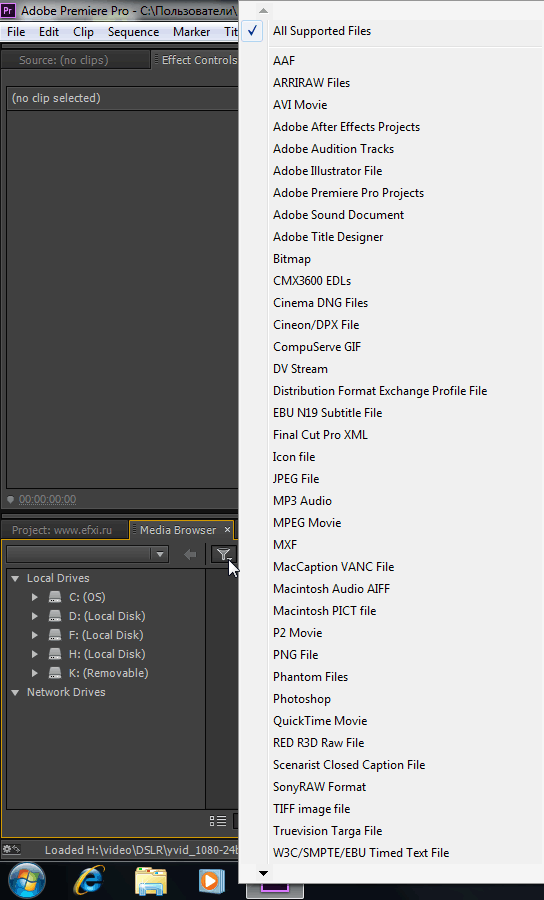
Task: Choose Cineon/DPX File
Action: [316, 324]
